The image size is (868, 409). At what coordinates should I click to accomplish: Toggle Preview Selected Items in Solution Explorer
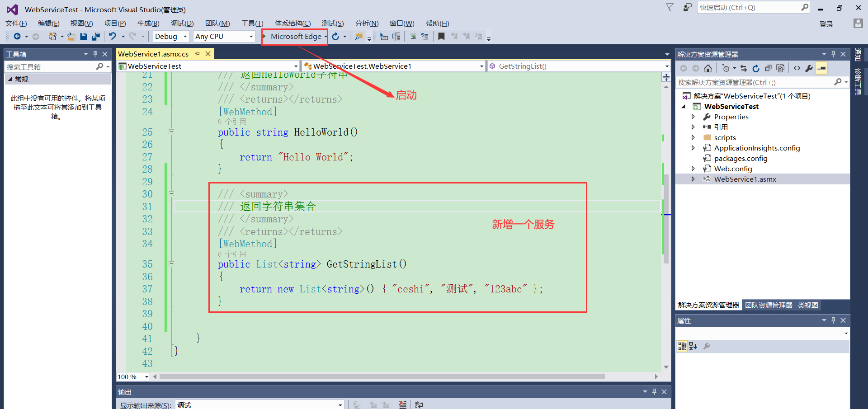click(x=822, y=68)
